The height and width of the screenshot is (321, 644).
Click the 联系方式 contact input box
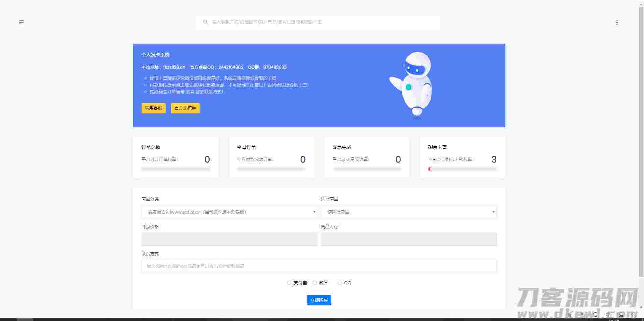319,266
